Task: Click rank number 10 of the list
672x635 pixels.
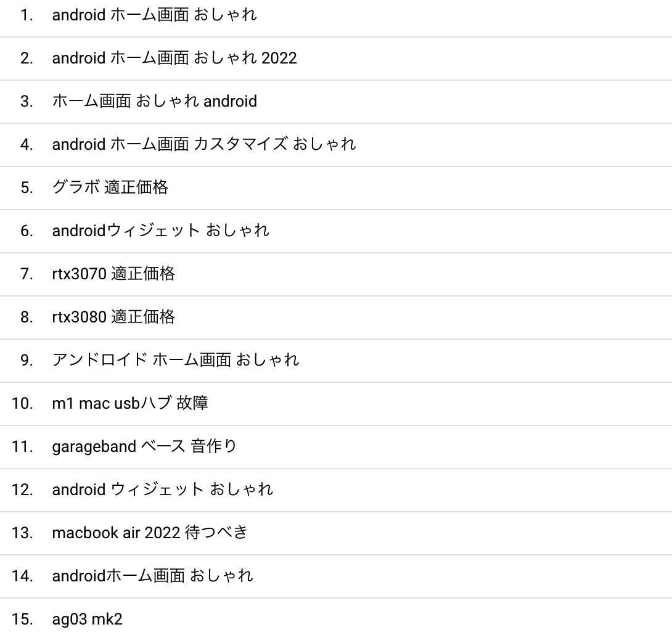Action: click(x=22, y=404)
